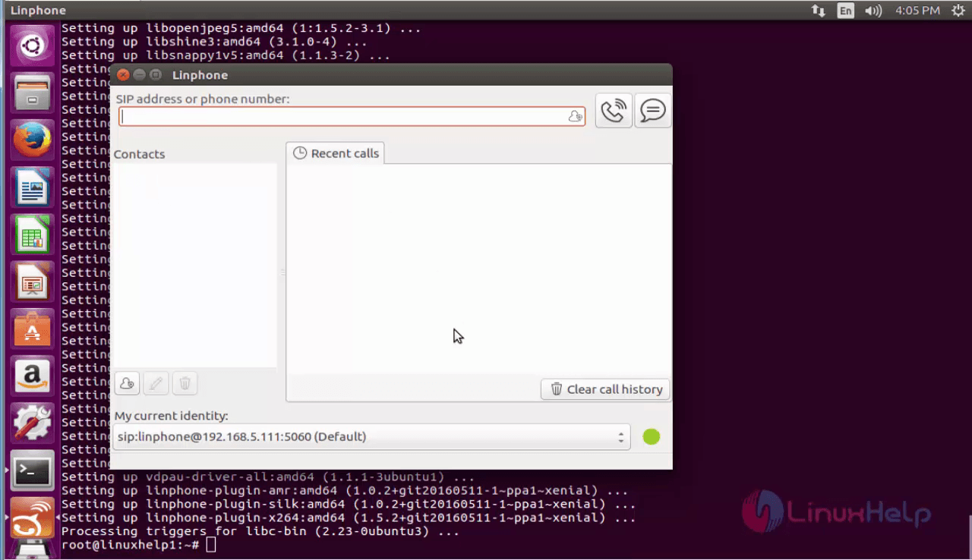972x560 pixels.
Task: Click Clear call history button
Action: click(x=605, y=389)
